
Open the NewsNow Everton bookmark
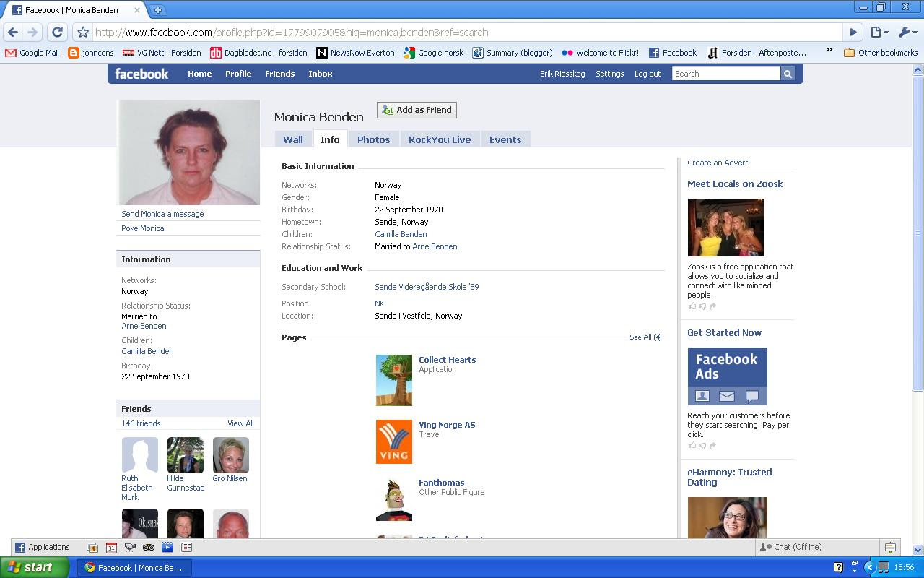tap(355, 53)
